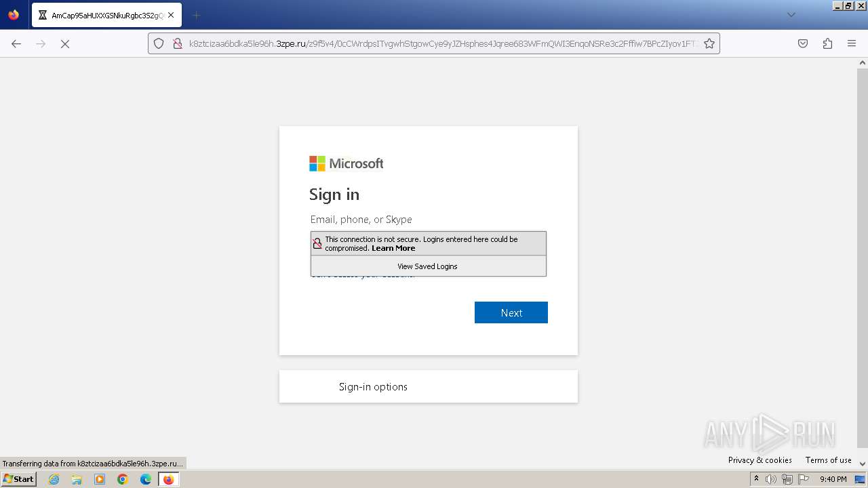
Task: Launch Google Chrome from taskbar
Action: click(x=123, y=479)
